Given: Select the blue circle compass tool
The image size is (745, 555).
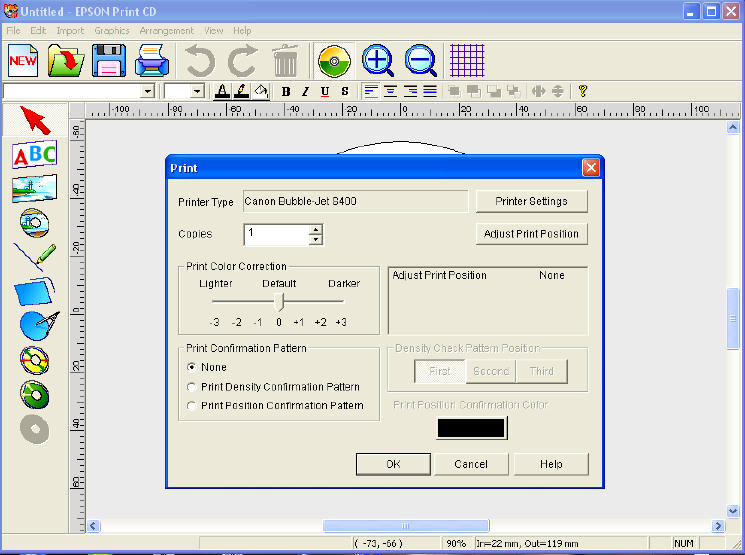Looking at the screenshot, I should click(39, 325).
